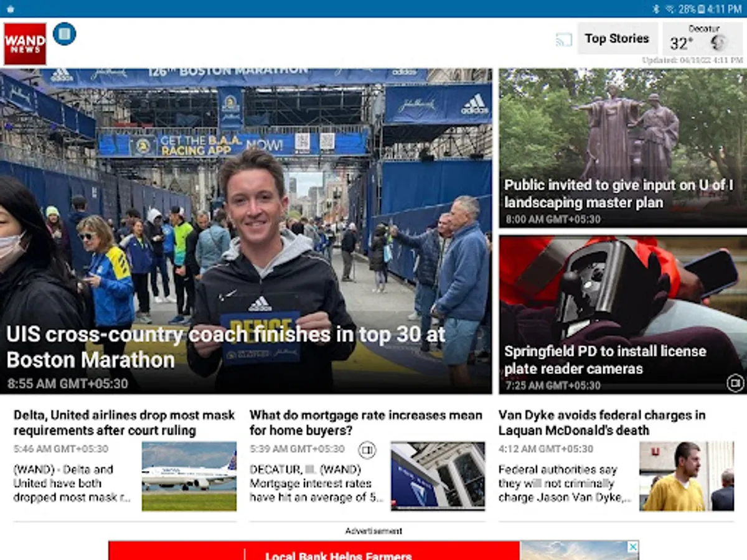Image resolution: width=747 pixels, height=560 pixels.
Task: Click the '5:46 AM GMT+05:30' timestamp
Action: click(61, 449)
